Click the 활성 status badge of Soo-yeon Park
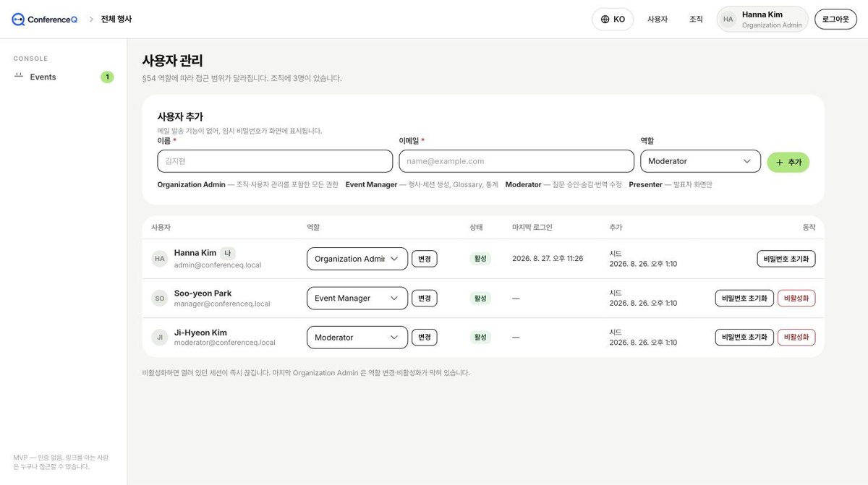The image size is (868, 485). [480, 298]
